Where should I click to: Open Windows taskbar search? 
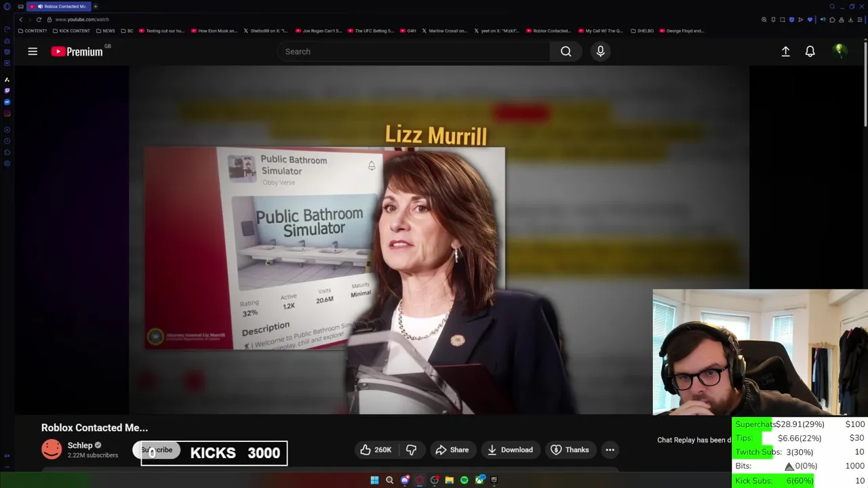389,480
